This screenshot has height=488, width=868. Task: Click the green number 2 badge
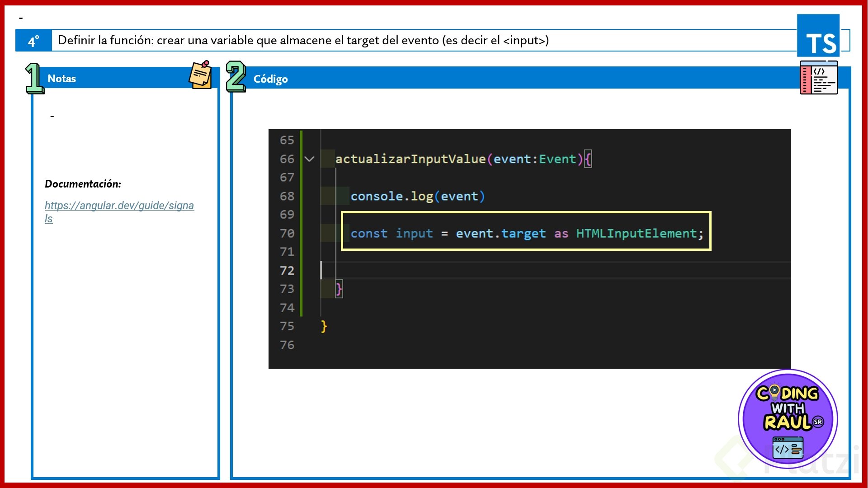236,77
